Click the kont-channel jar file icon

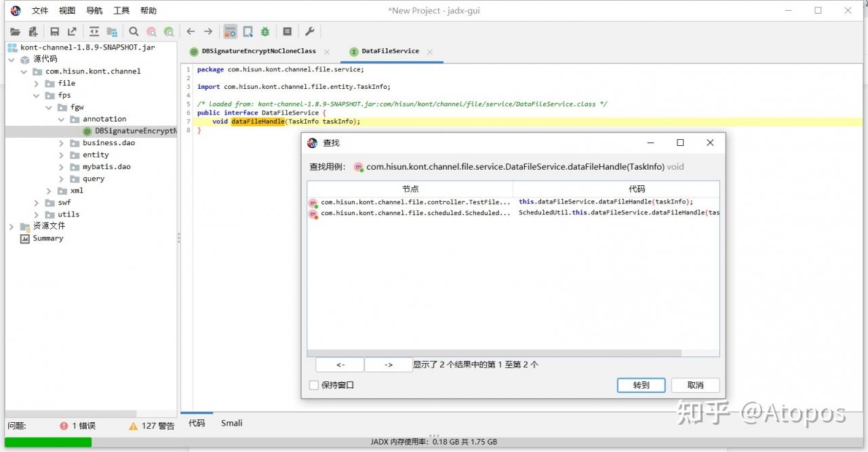click(12, 48)
